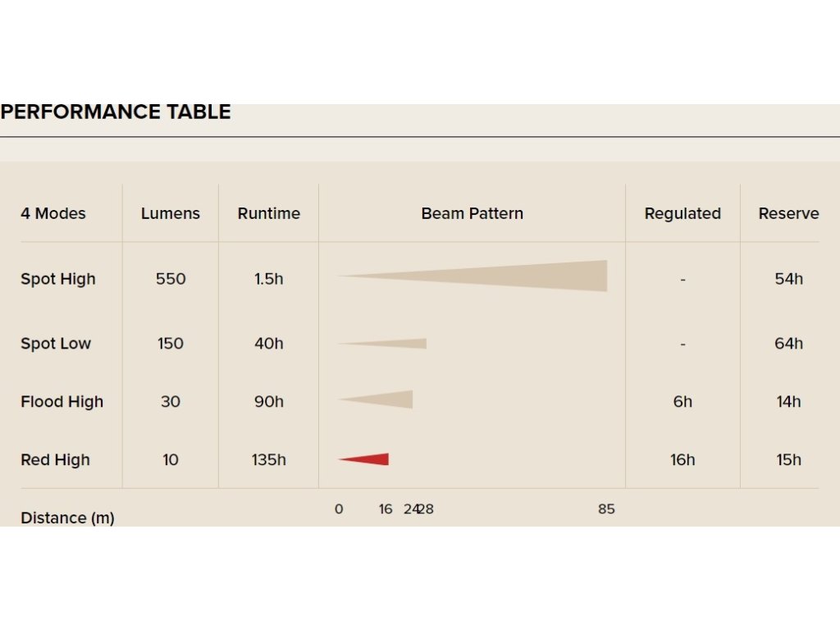This screenshot has width=840, height=630.
Task: Click the 135h runtime value
Action: click(x=269, y=460)
